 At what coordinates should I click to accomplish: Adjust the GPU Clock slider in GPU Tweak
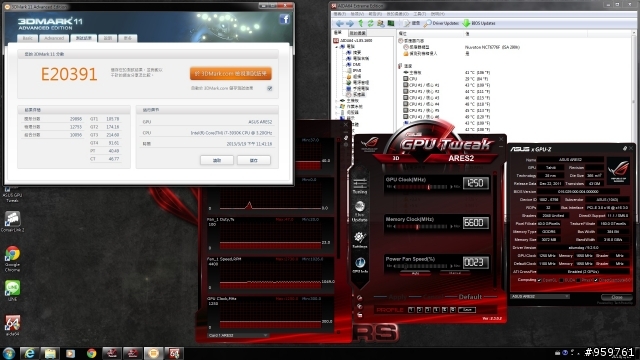click(422, 187)
